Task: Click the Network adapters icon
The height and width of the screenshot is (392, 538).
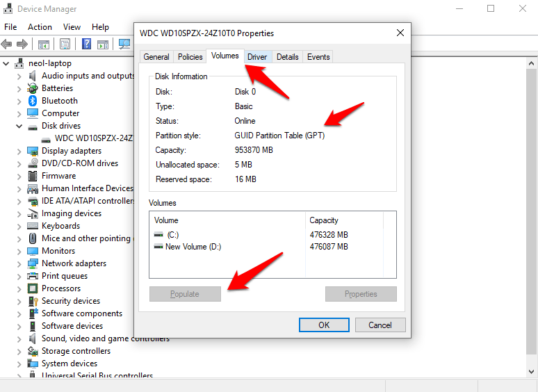Action: (x=33, y=263)
